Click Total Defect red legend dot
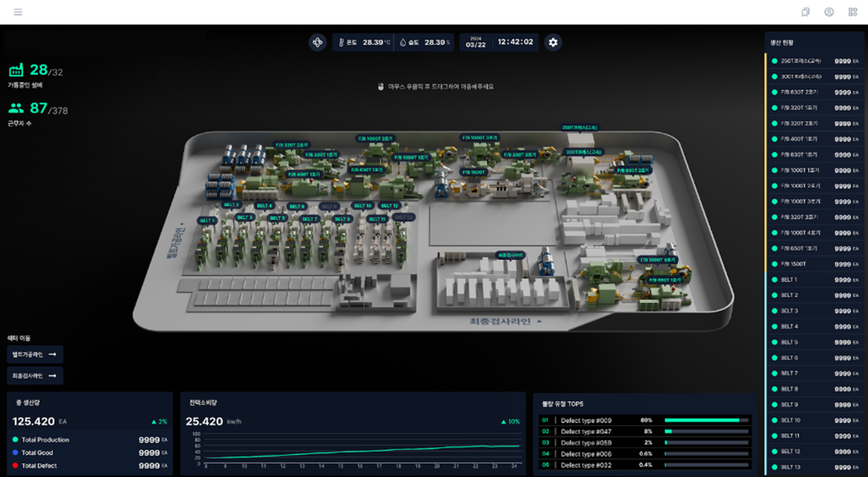868x477 pixels. pyautogui.click(x=15, y=465)
